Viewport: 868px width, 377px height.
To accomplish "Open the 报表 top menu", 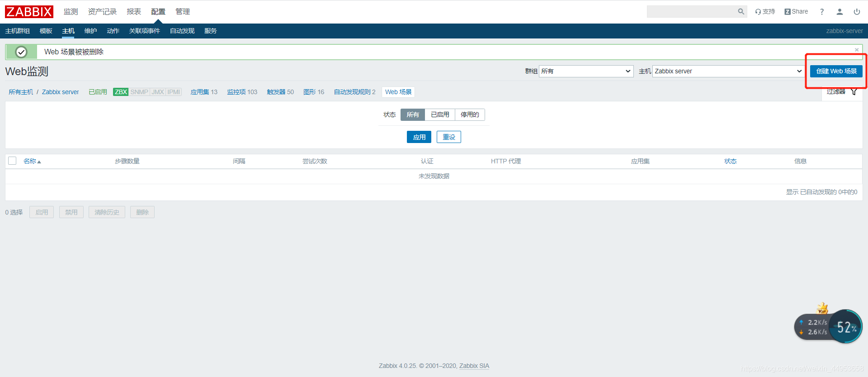I will 134,12.
